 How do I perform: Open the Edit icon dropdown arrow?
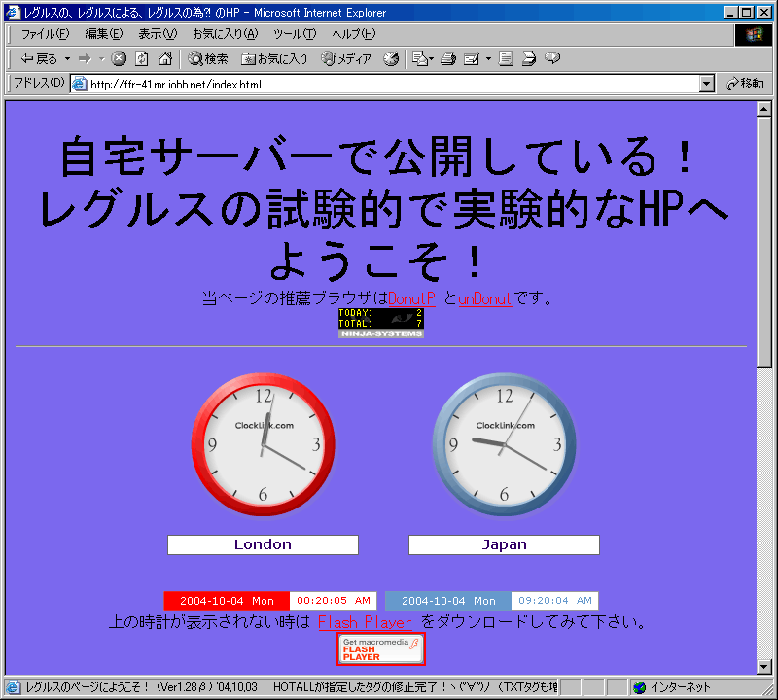click(488, 59)
